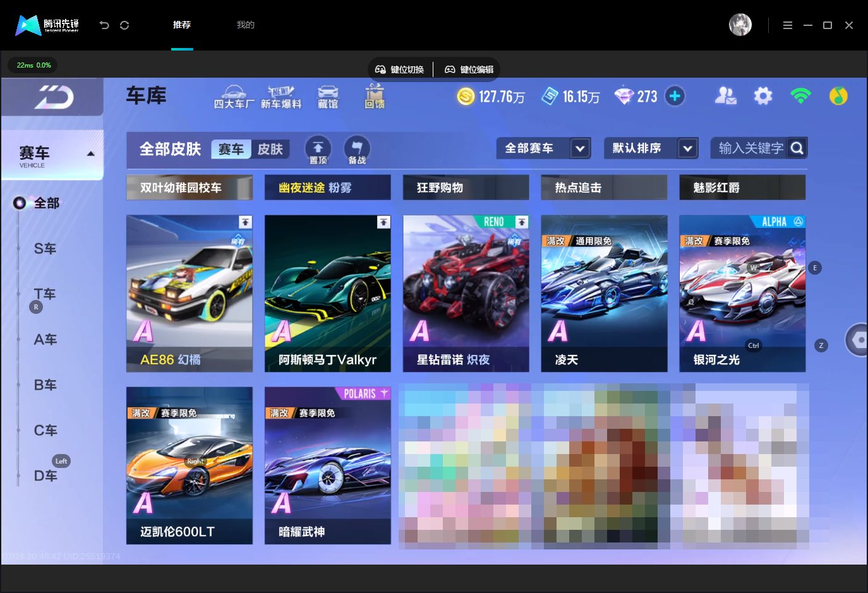Select the 全部 radio item in sidebar
The height and width of the screenshot is (593, 868).
coord(37,203)
